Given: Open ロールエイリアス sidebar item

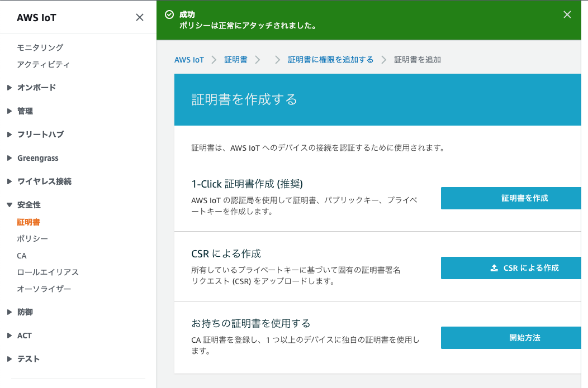Looking at the screenshot, I should tap(48, 272).
